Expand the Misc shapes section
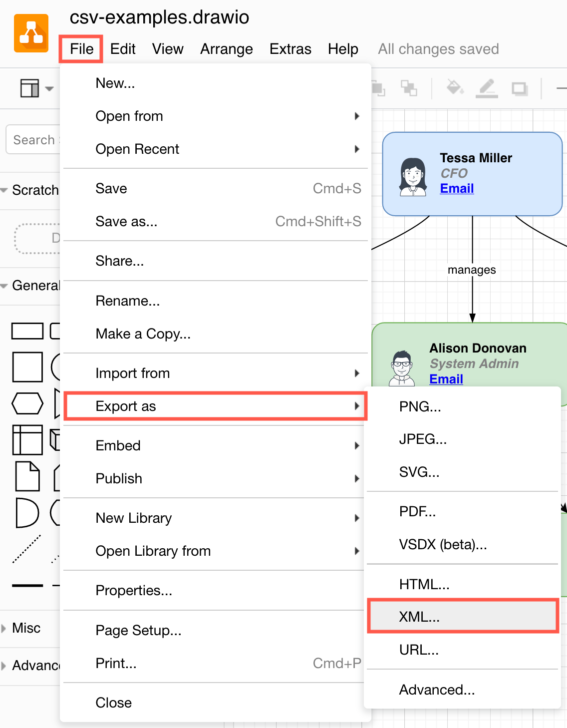Image resolution: width=567 pixels, height=728 pixels. tap(26, 628)
